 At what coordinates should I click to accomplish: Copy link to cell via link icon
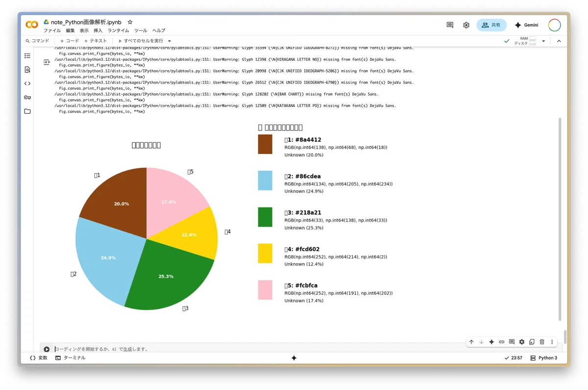click(x=502, y=342)
